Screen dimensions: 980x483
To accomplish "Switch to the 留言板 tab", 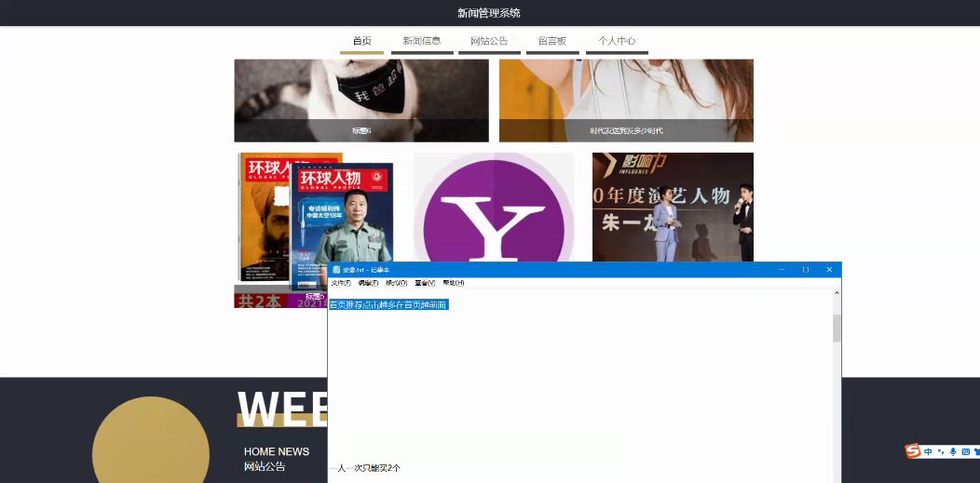I will coord(552,41).
